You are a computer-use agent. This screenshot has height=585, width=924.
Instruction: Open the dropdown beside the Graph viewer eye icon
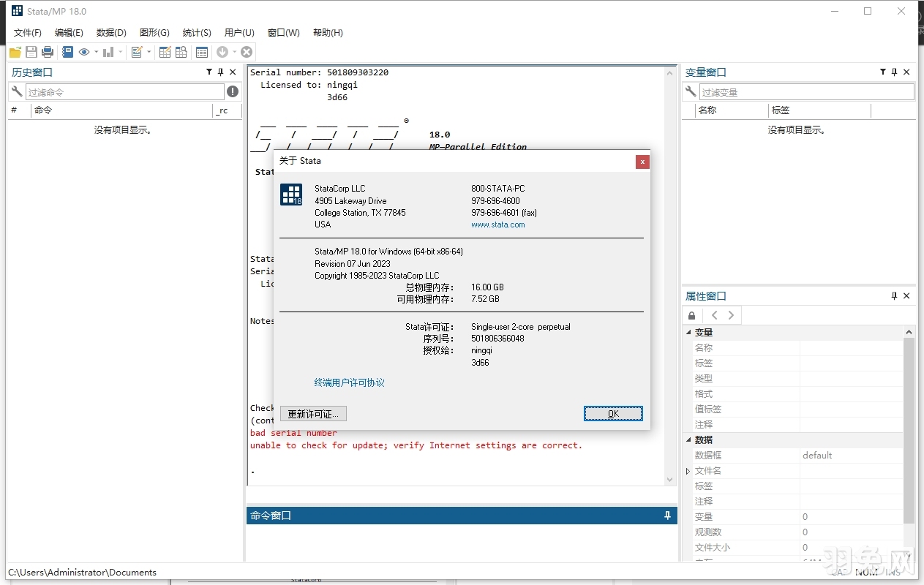coord(96,51)
